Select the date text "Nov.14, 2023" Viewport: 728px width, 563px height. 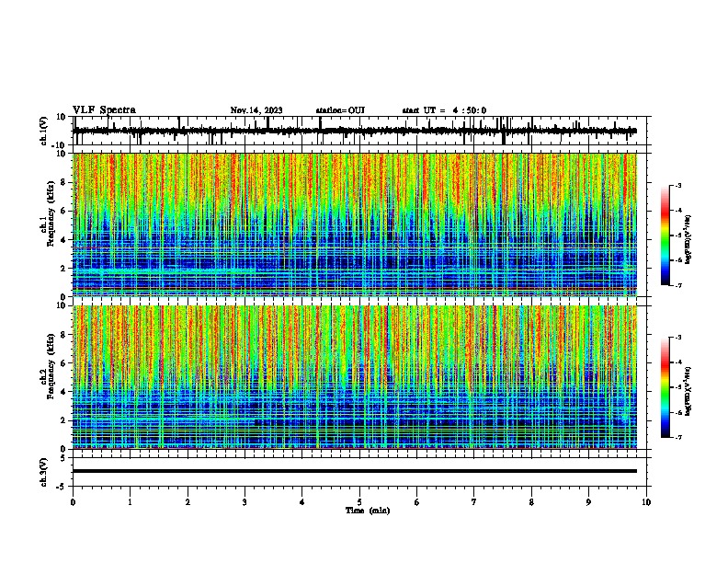coord(256,110)
